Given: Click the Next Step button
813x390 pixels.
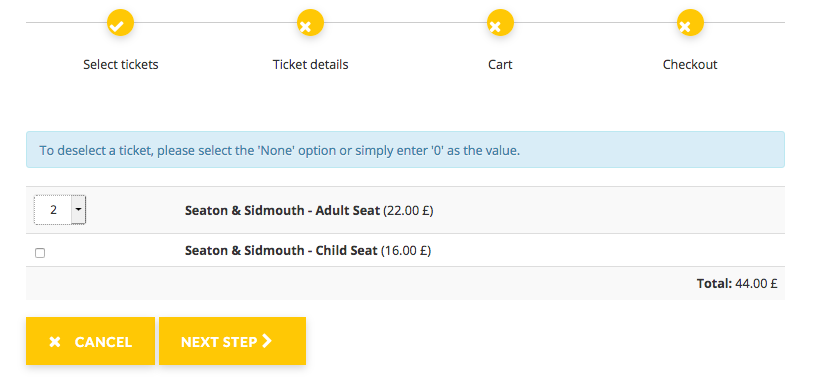Looking at the screenshot, I should pyautogui.click(x=232, y=341).
